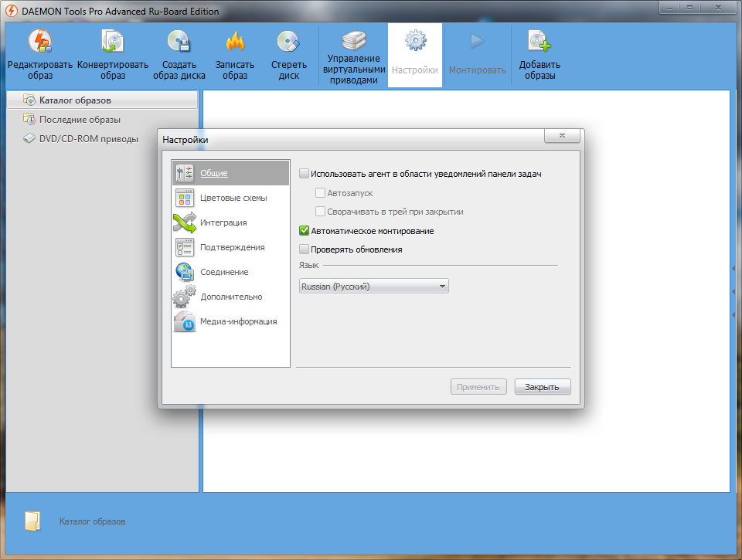Launch the Записать образ flame icon
The width and height of the screenshot is (742, 560).
(x=235, y=41)
